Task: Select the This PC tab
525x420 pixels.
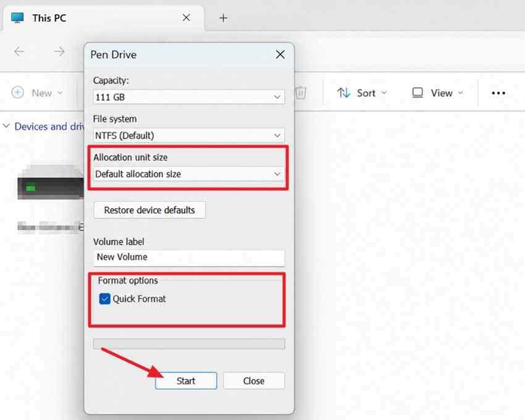Action: [x=104, y=18]
